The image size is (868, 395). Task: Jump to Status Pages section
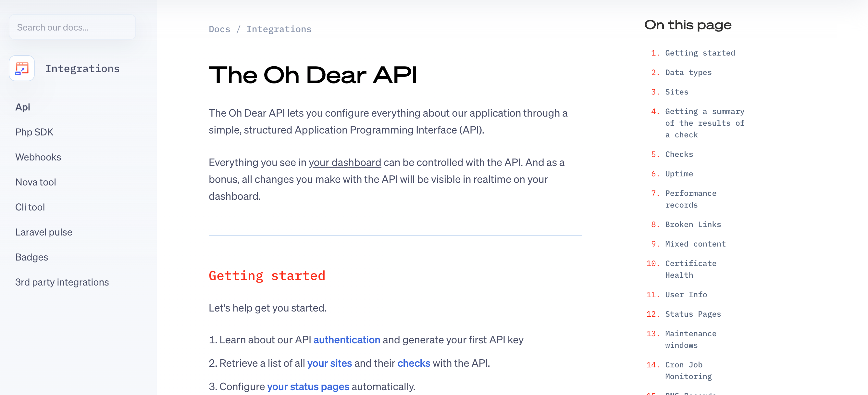(693, 314)
